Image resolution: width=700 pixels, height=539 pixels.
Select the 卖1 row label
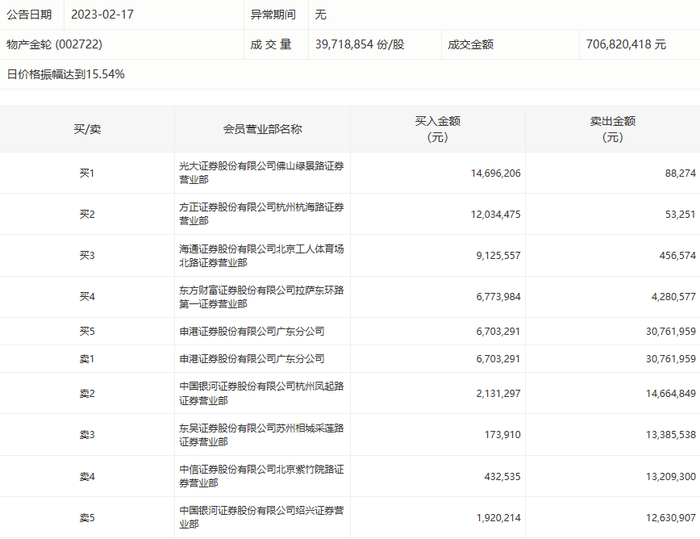[x=87, y=359]
